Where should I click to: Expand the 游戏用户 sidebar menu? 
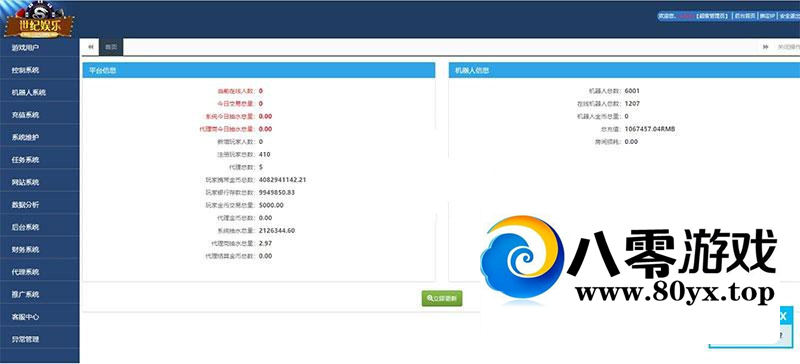[39, 47]
